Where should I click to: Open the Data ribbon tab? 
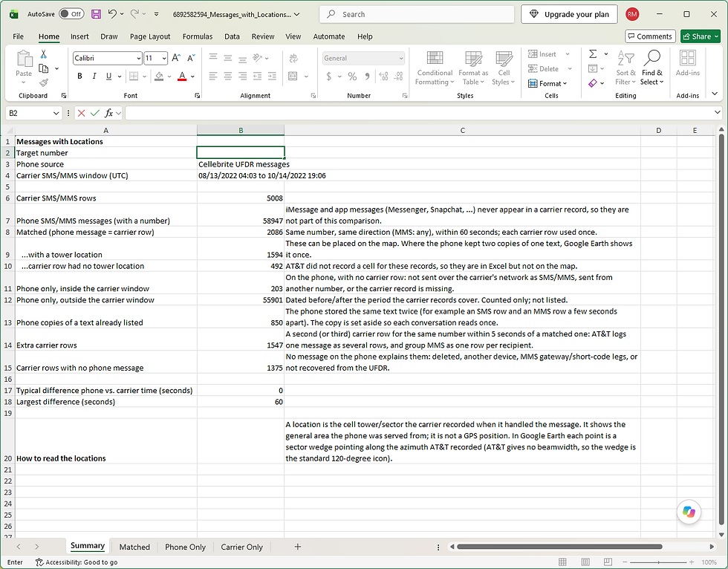(x=232, y=36)
